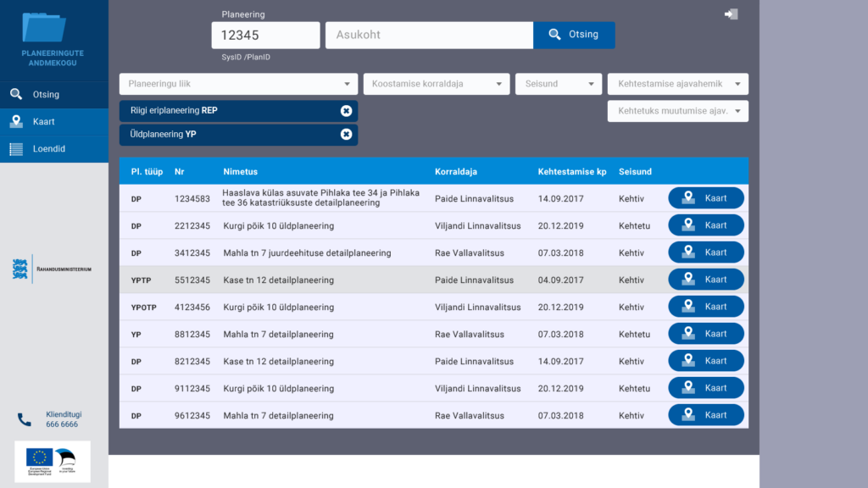Click the magnifier icon in the Otsing button

click(554, 34)
